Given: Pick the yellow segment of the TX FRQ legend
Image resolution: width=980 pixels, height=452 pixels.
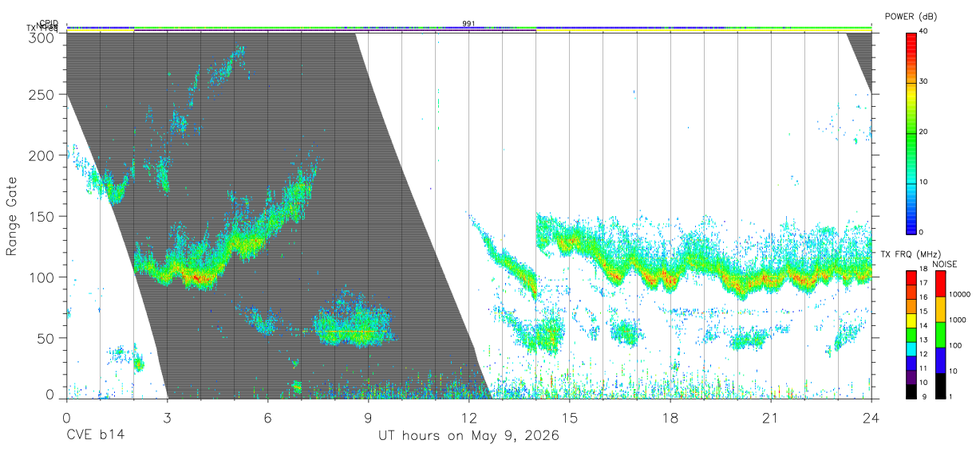Looking at the screenshot, I should coord(911,320).
